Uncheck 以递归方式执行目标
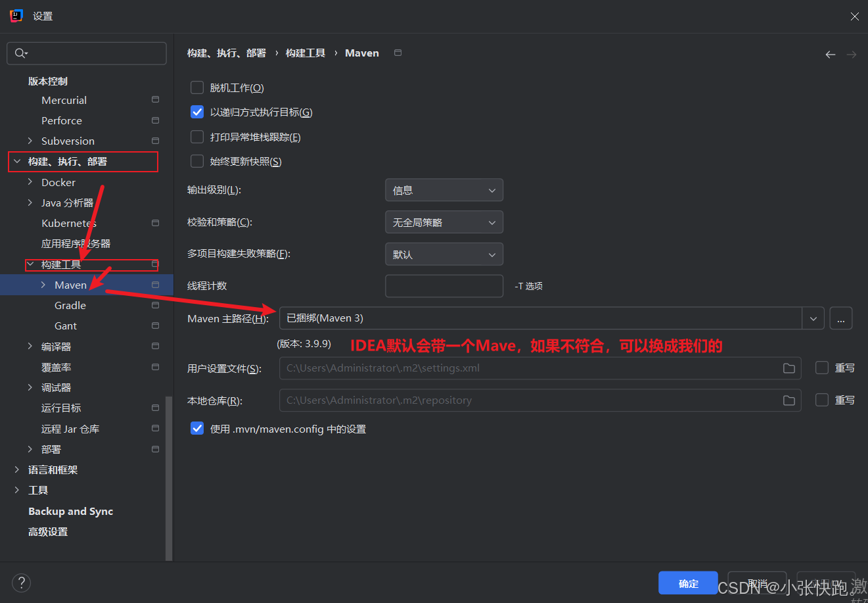 197,112
